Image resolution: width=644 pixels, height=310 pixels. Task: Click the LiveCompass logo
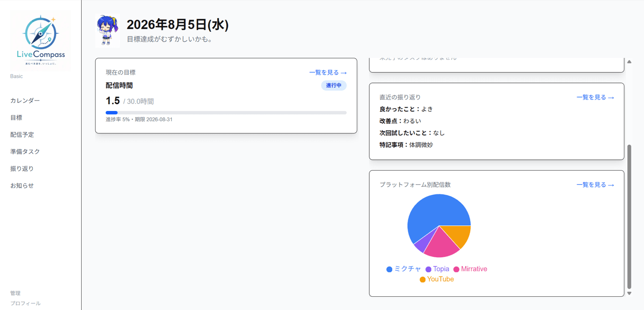pos(40,41)
